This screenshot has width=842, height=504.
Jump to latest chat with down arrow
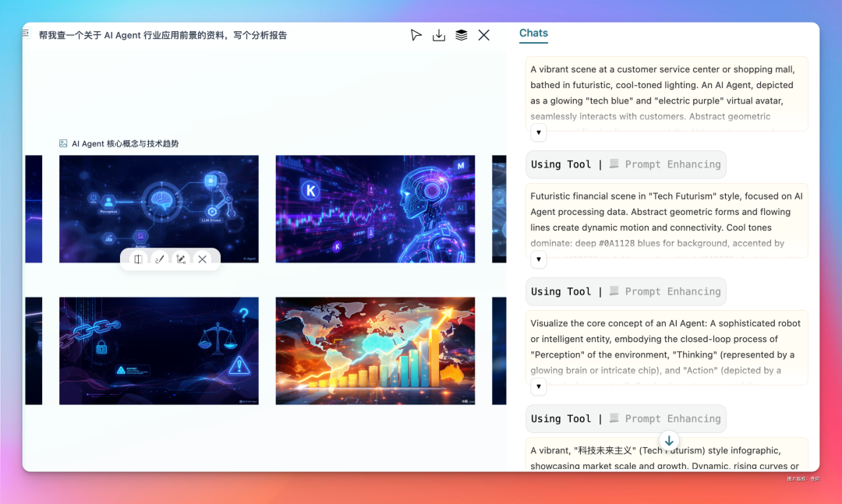click(669, 441)
